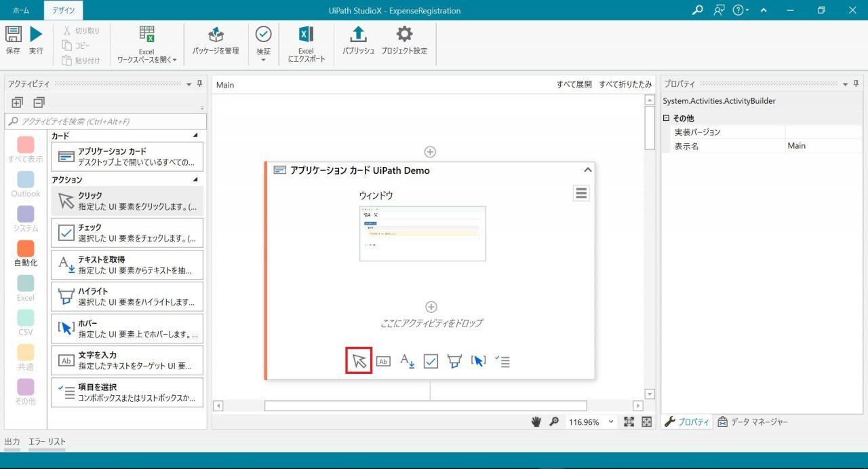Image resolution: width=868 pixels, height=469 pixels.
Task: Switch to the プロパティ bottom tab
Action: click(x=687, y=421)
